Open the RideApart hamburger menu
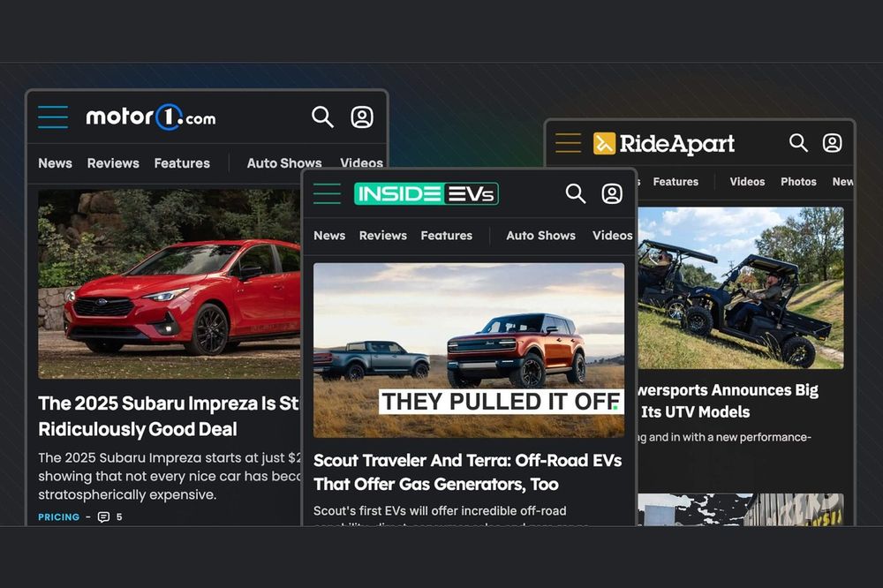Viewport: 883px width, 588px height. pos(567,144)
